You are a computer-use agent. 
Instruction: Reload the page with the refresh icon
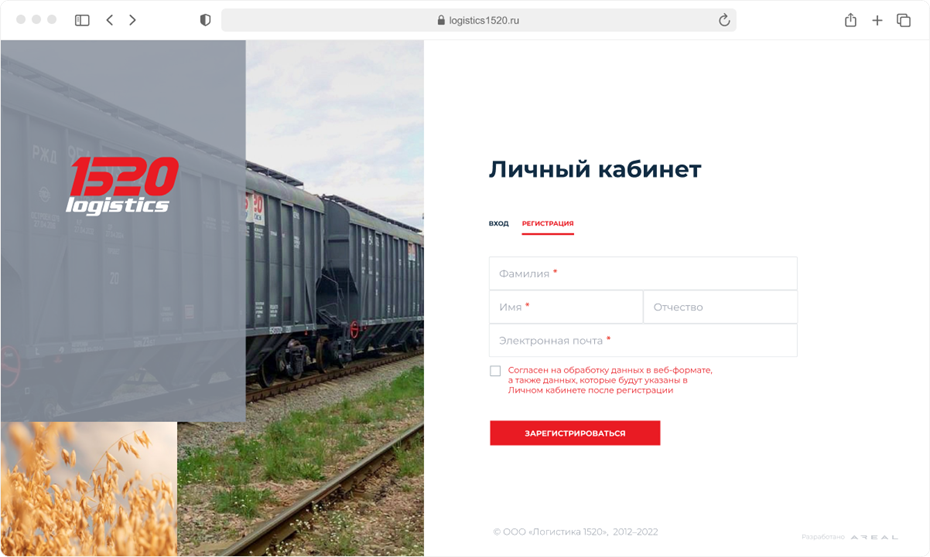click(724, 20)
